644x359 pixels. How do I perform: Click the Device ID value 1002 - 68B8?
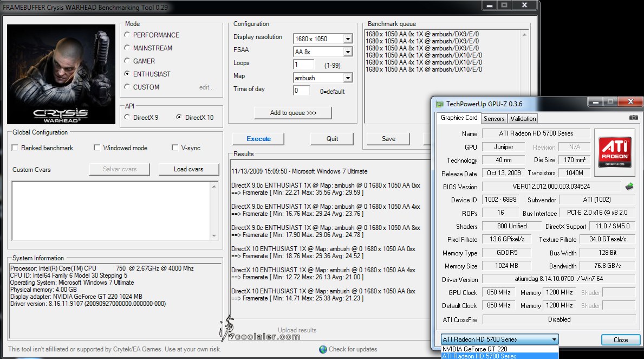(500, 200)
